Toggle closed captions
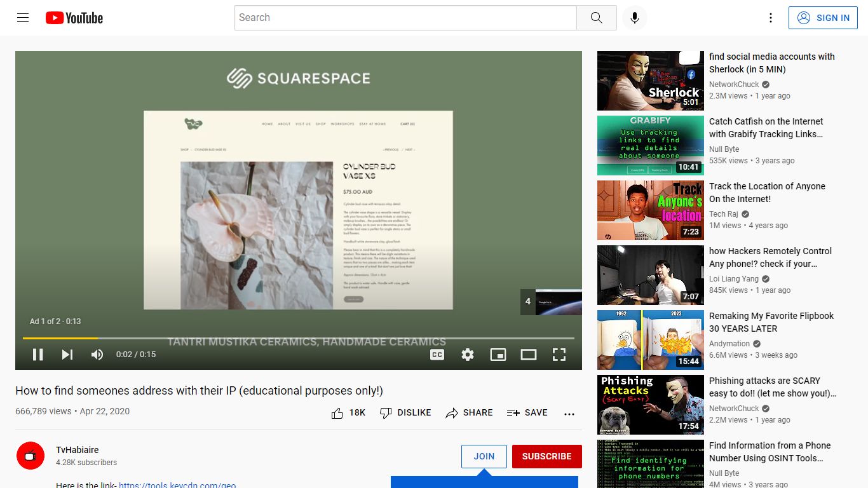Image resolution: width=868 pixels, height=488 pixels. click(x=437, y=355)
